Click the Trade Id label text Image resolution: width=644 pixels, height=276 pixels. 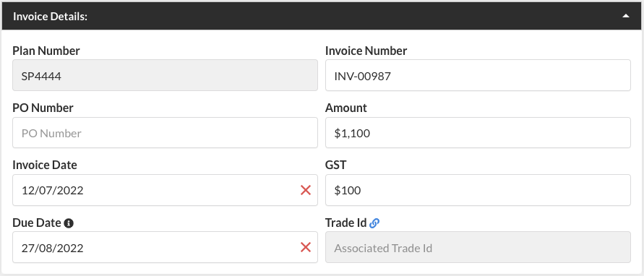click(345, 223)
